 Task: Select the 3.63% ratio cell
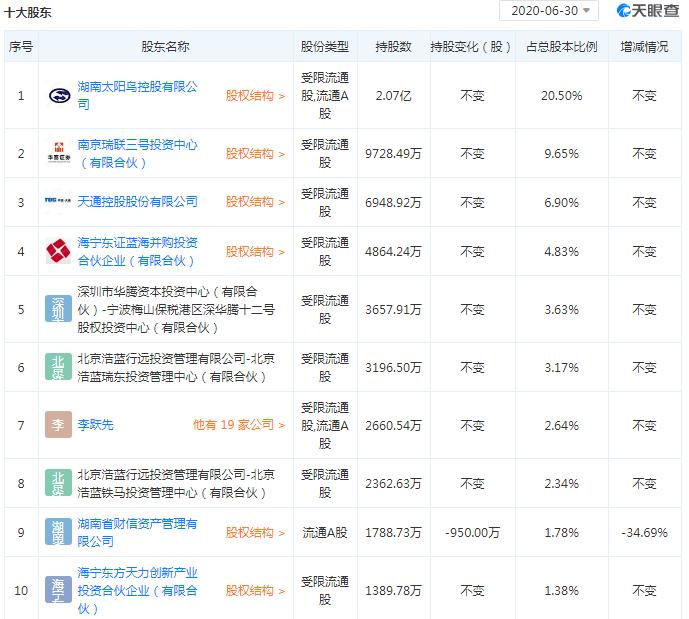(562, 310)
